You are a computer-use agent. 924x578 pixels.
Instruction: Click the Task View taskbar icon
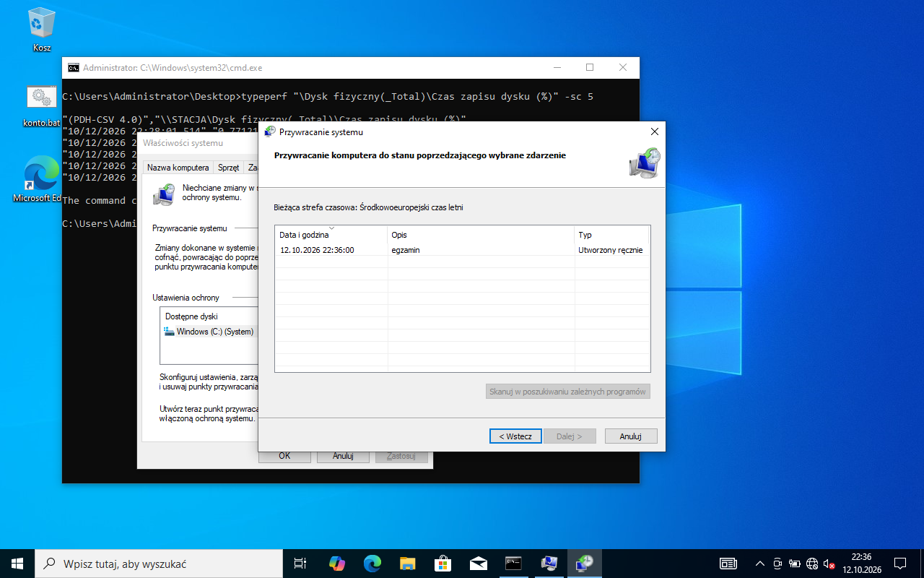(x=301, y=564)
